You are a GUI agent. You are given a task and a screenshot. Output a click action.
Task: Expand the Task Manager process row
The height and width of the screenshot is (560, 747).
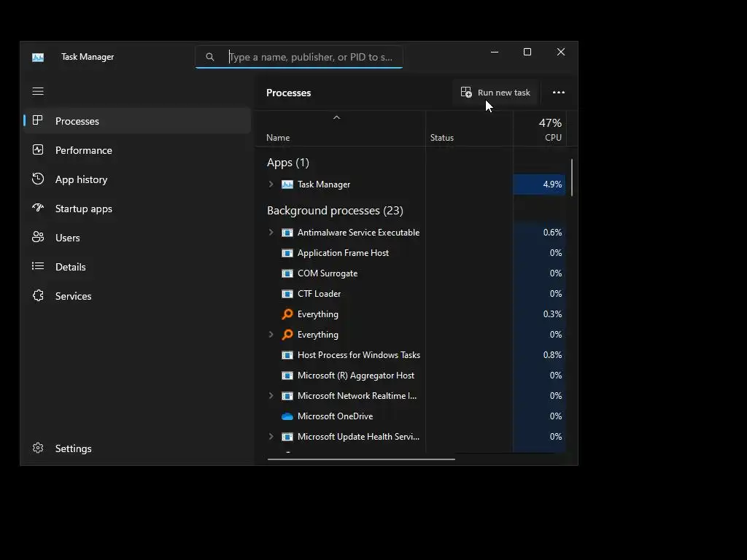271,184
